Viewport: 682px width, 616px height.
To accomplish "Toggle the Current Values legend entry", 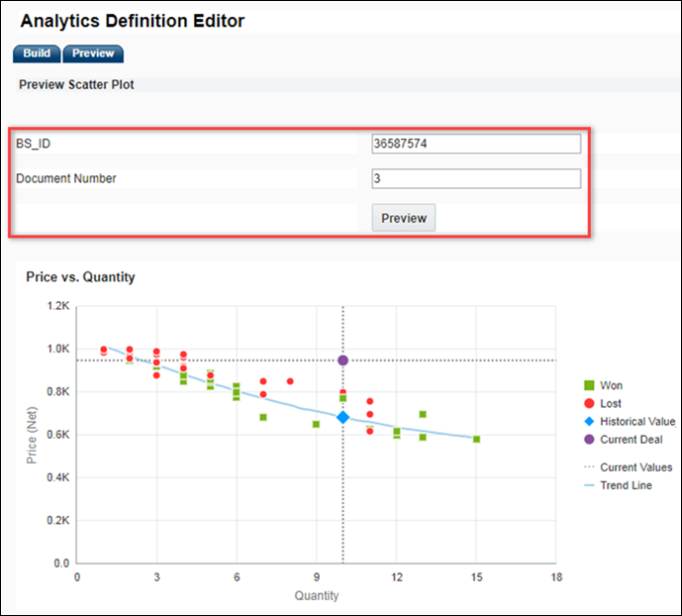I will tap(629, 467).
